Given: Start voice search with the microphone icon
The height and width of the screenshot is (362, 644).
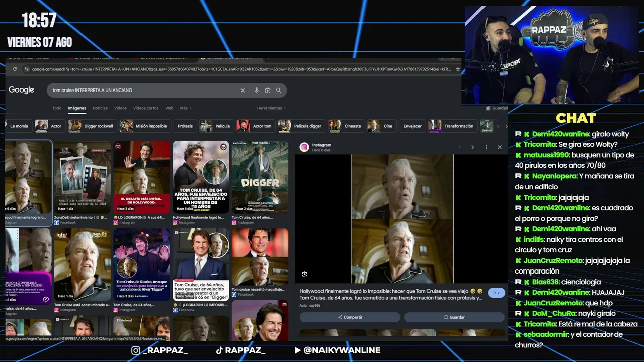Looking at the screenshot, I should click(x=256, y=90).
